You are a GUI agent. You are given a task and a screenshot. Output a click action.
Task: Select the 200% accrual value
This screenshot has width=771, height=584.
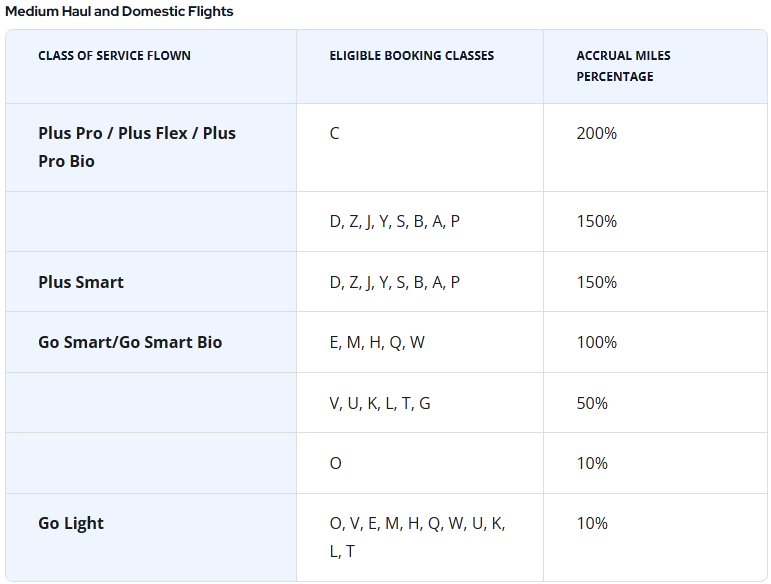coord(596,133)
